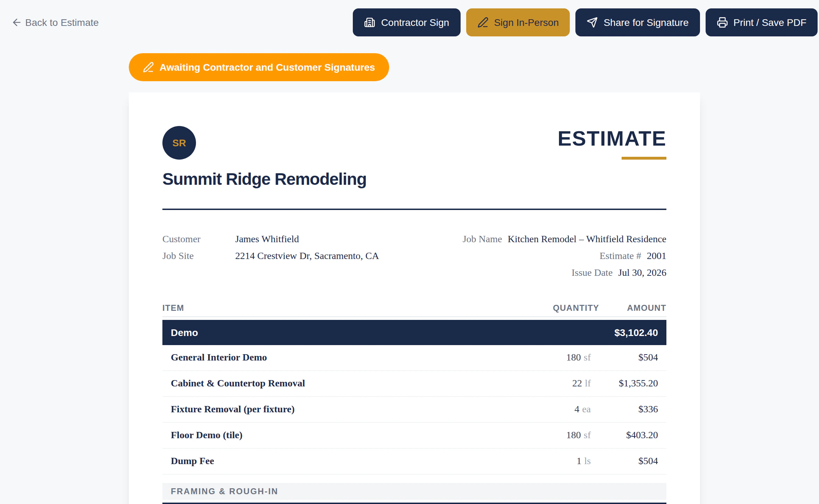Screen dimensions: 819x504
Task: Click the ESTIMATE heading
Action: click(x=612, y=139)
